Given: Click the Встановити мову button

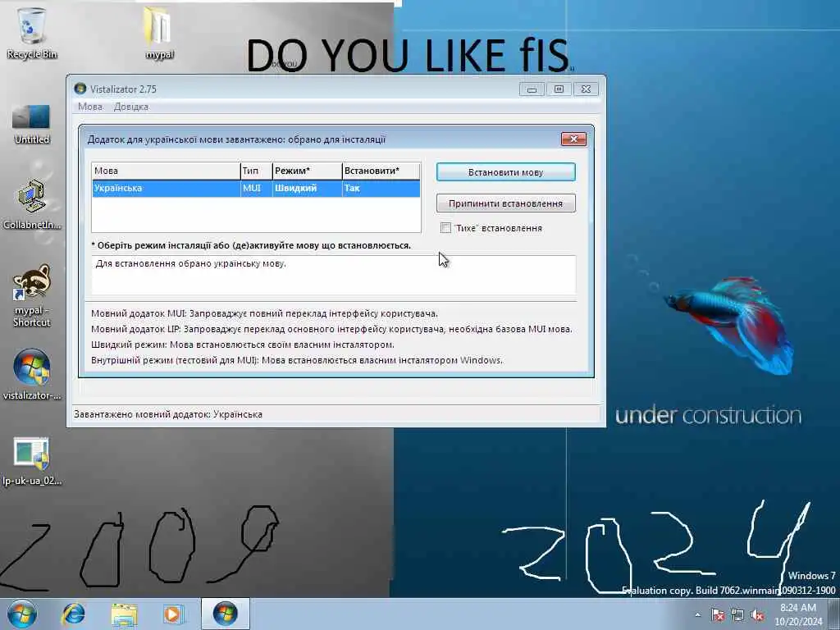Looking at the screenshot, I should pos(505,172).
